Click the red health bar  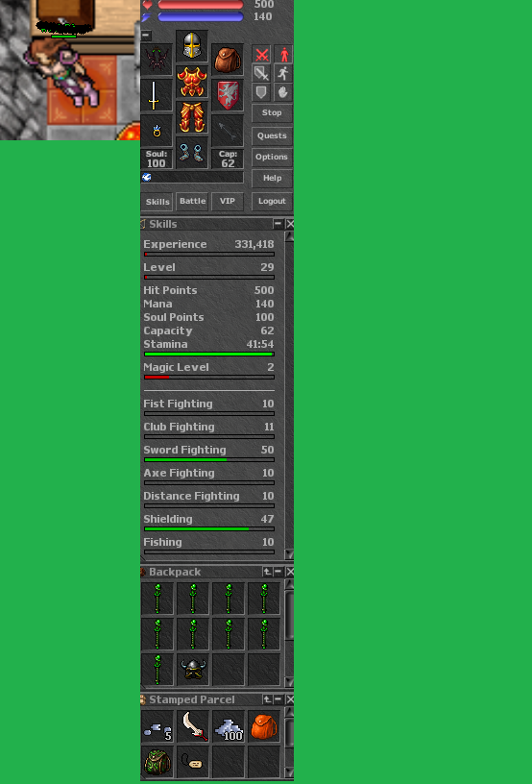201,5
